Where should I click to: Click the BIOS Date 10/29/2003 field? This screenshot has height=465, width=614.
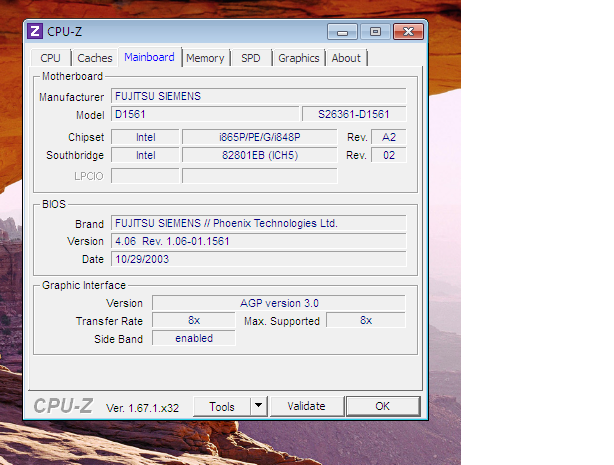coord(259,259)
